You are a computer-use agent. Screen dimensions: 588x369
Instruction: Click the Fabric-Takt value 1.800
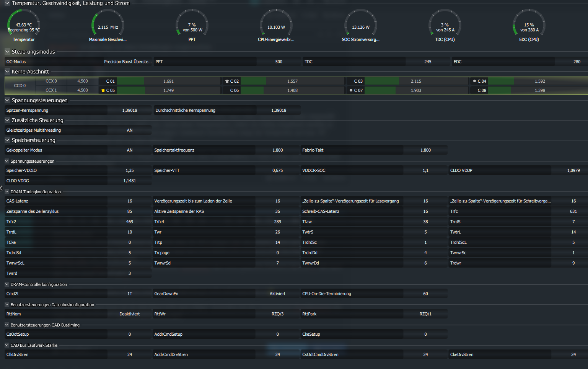(x=425, y=150)
